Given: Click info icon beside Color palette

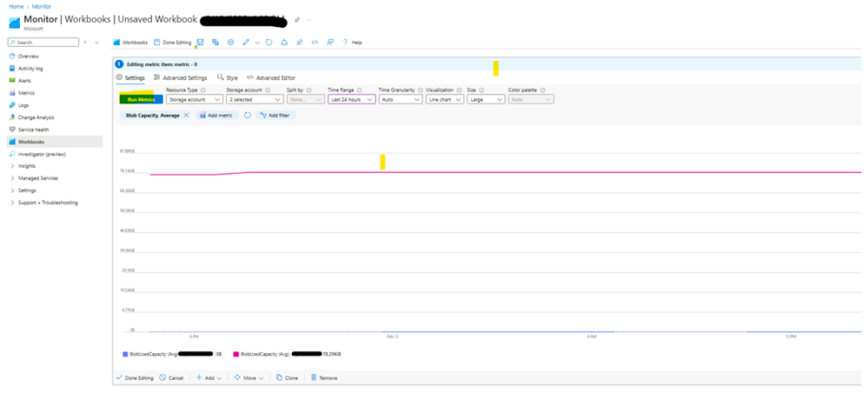Looking at the screenshot, I should click(542, 90).
